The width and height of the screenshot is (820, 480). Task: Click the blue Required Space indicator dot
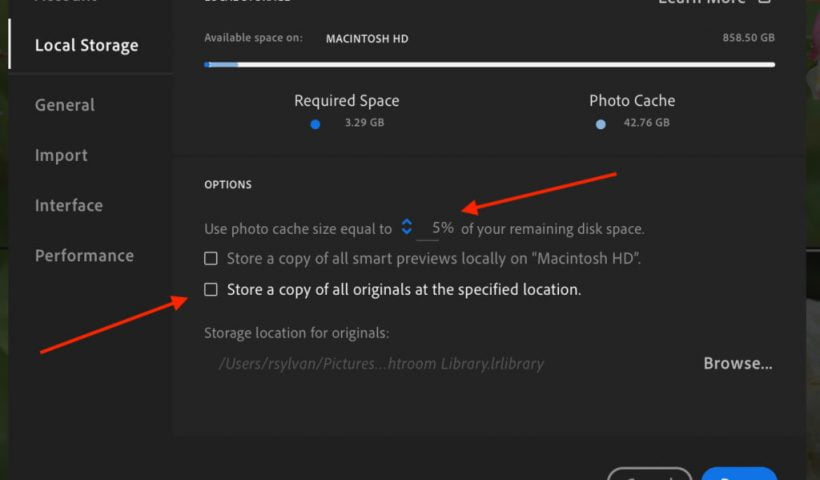click(x=315, y=124)
